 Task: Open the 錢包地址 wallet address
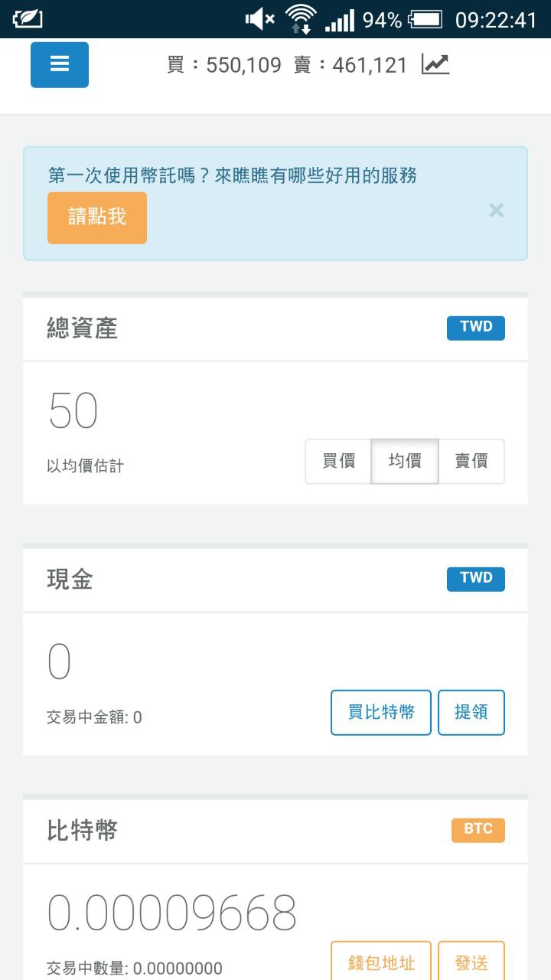coord(381,962)
